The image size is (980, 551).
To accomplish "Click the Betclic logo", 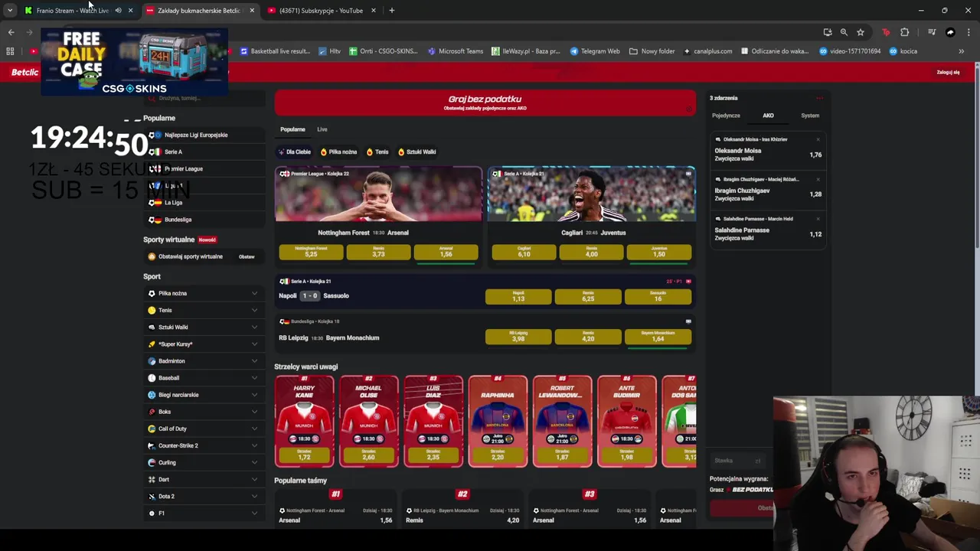I will coord(24,72).
